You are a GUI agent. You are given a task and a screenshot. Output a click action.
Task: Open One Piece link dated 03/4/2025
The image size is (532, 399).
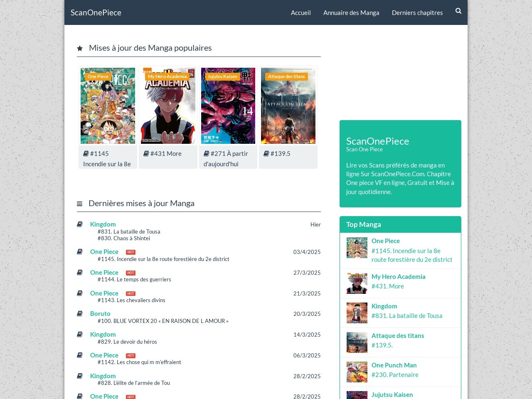pos(104,251)
